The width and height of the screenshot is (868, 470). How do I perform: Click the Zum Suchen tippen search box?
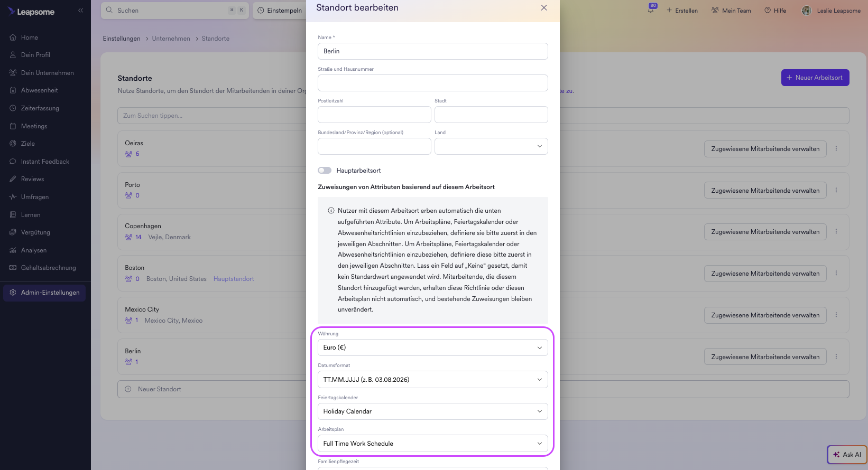click(483, 116)
